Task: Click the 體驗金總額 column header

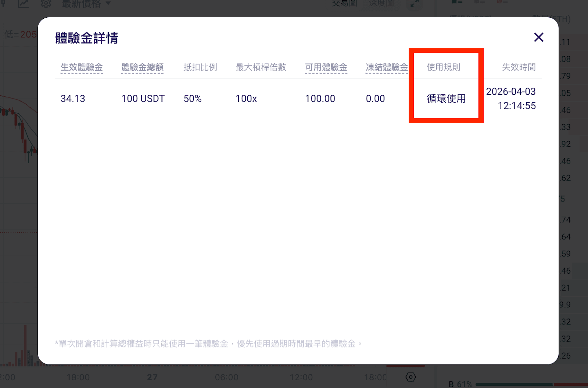Action: pyautogui.click(x=142, y=67)
